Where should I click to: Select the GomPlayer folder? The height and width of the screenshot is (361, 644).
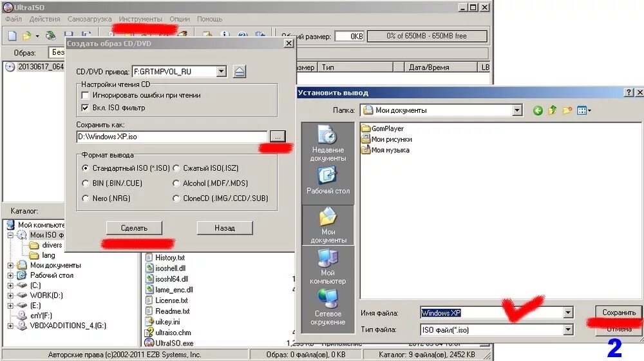tap(383, 128)
